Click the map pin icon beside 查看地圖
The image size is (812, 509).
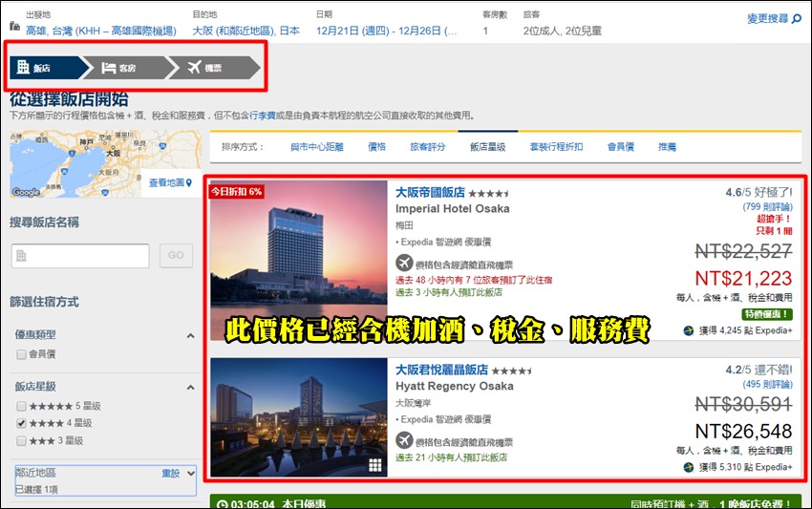pyautogui.click(x=189, y=182)
